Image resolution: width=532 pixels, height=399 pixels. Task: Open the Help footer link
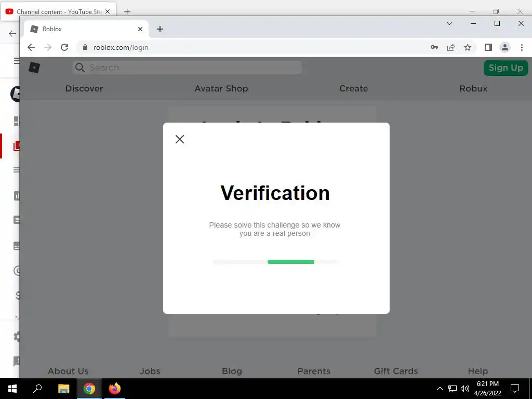point(478,371)
